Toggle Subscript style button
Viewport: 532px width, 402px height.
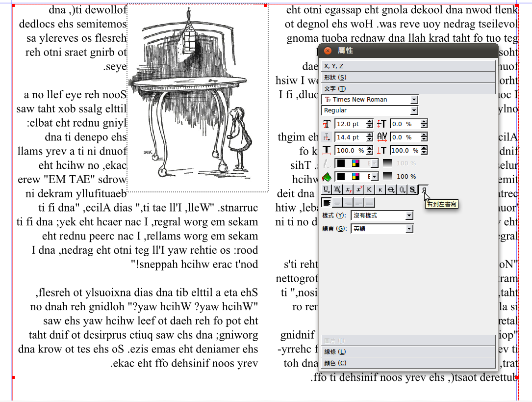tap(348, 189)
